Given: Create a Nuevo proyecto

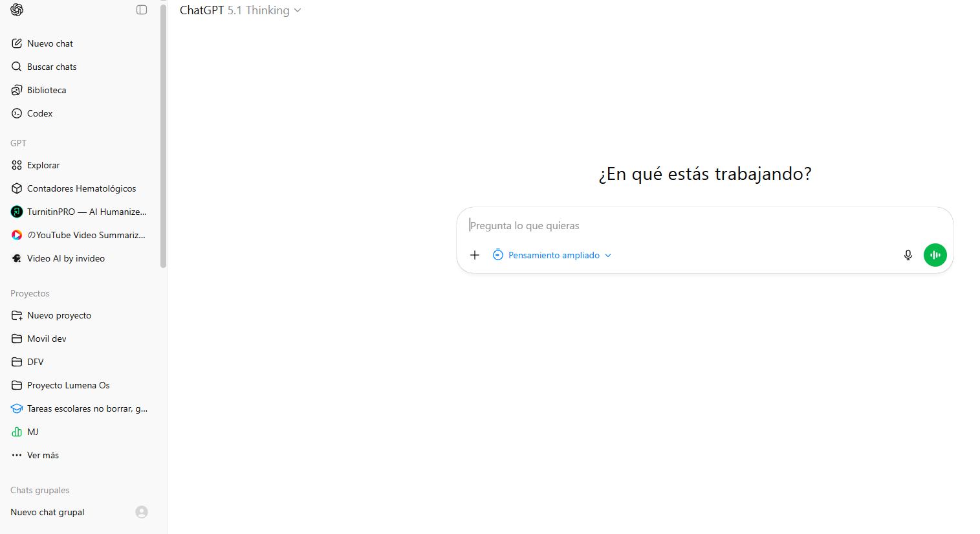Looking at the screenshot, I should [59, 315].
